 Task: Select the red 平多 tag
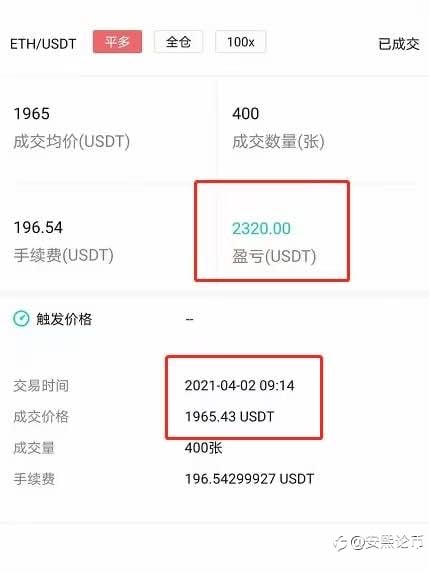click(x=117, y=42)
